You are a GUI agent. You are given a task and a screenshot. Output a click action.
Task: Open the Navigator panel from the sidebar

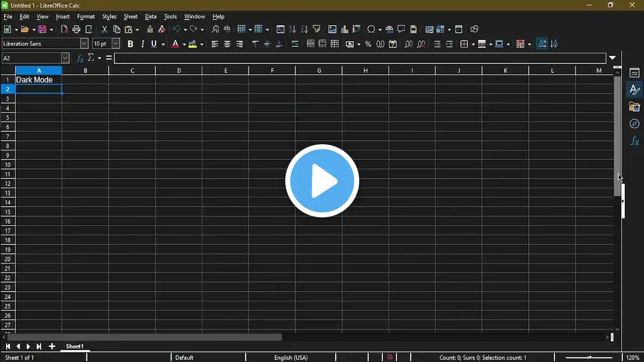pyautogui.click(x=634, y=124)
